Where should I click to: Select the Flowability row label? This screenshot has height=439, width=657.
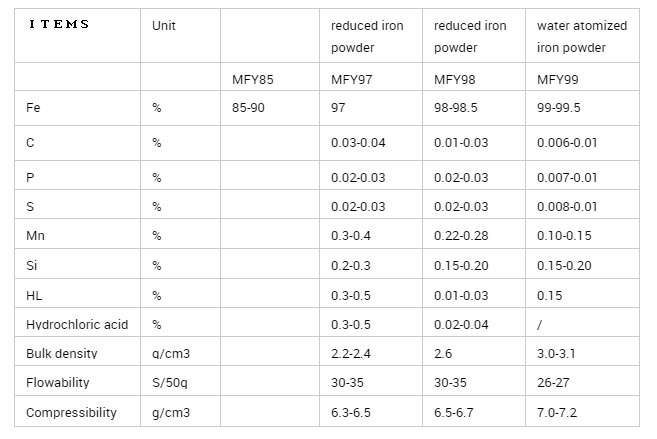point(57,383)
